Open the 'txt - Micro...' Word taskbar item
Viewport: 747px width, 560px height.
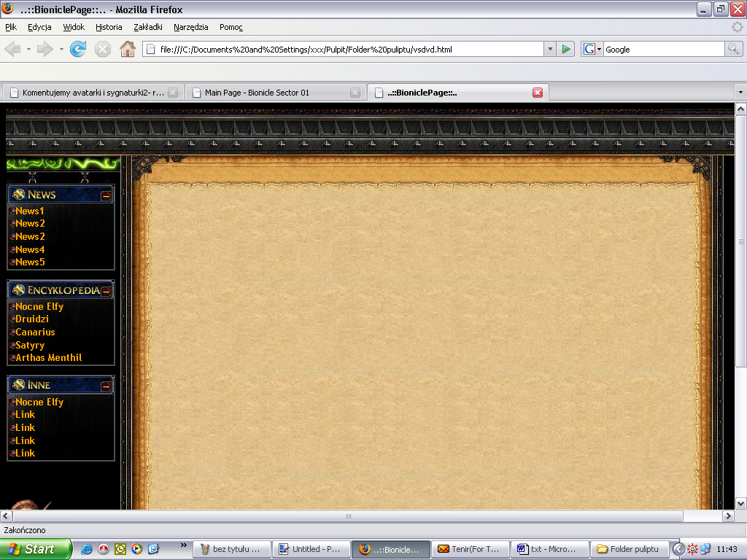[x=549, y=549]
